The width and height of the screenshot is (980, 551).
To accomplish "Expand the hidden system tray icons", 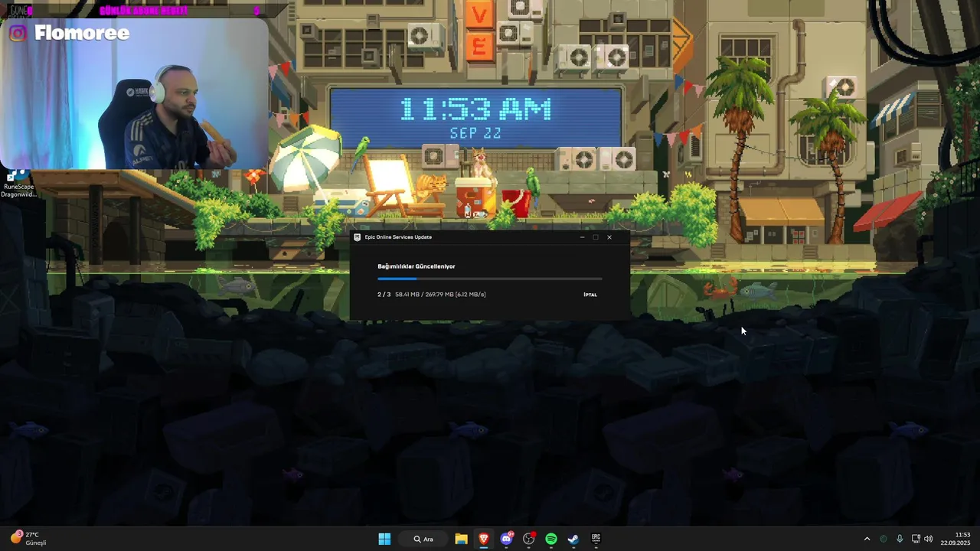I will point(867,539).
